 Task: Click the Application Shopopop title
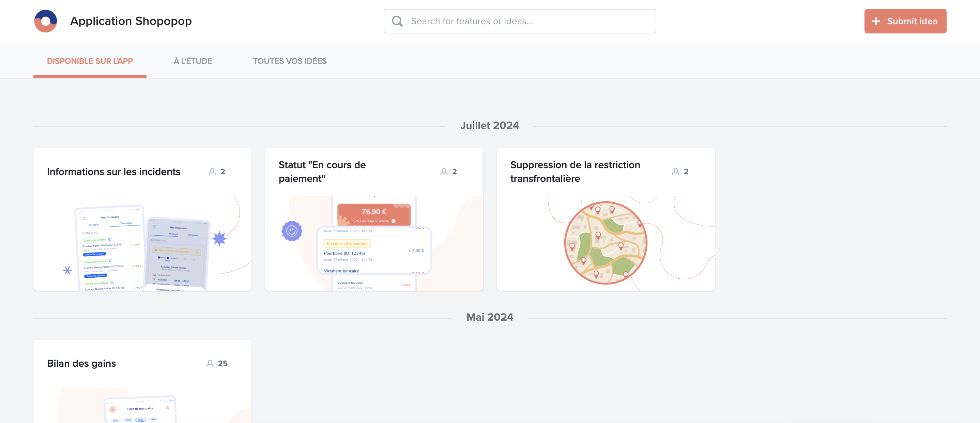coord(131,21)
